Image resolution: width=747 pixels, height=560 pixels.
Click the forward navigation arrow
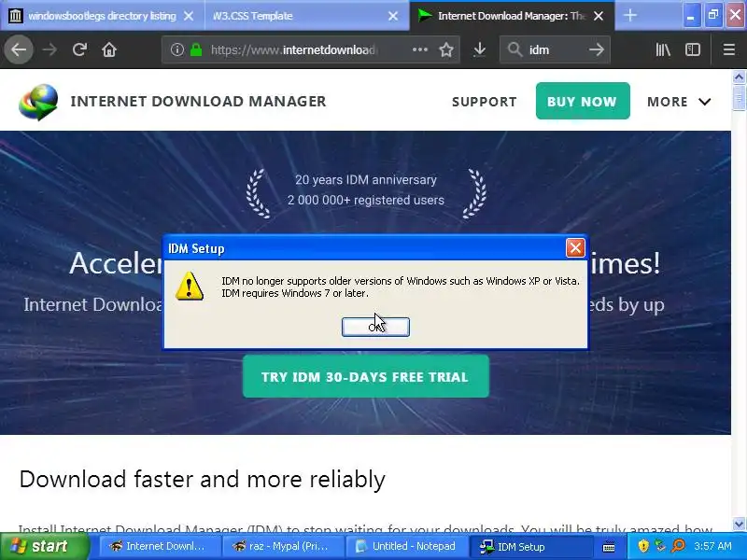(49, 49)
